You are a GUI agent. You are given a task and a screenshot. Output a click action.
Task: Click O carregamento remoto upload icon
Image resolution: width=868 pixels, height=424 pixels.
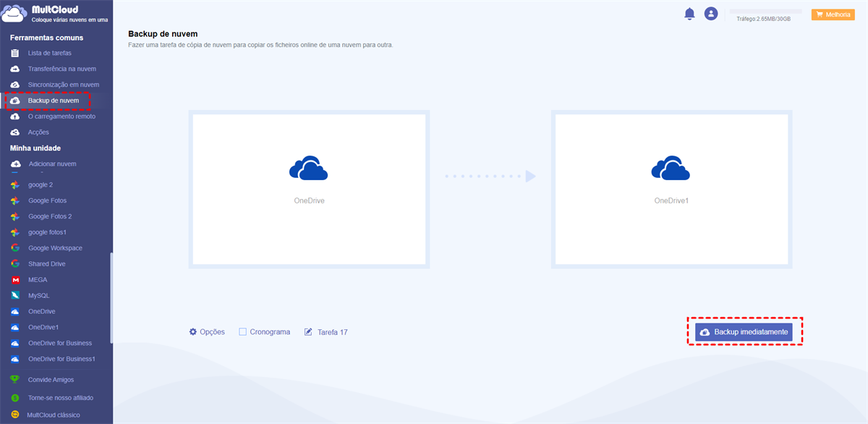[14, 116]
